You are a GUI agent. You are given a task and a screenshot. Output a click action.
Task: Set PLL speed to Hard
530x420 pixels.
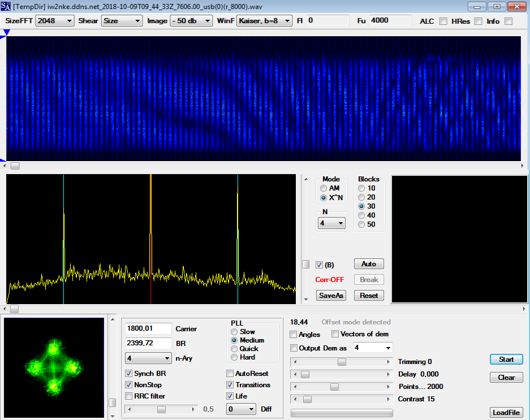point(234,357)
